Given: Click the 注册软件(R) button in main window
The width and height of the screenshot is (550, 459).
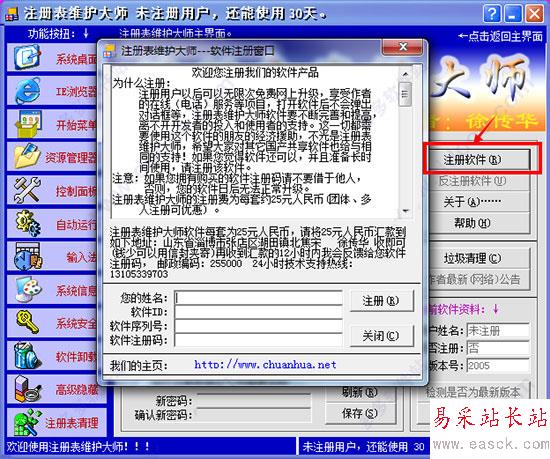Looking at the screenshot, I should 479,160.
